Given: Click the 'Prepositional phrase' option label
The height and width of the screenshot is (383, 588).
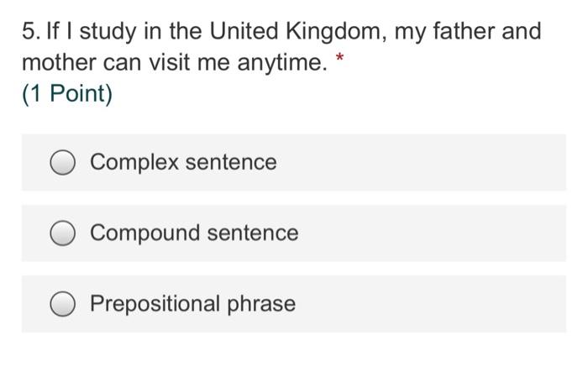Looking at the screenshot, I should coord(192,304).
